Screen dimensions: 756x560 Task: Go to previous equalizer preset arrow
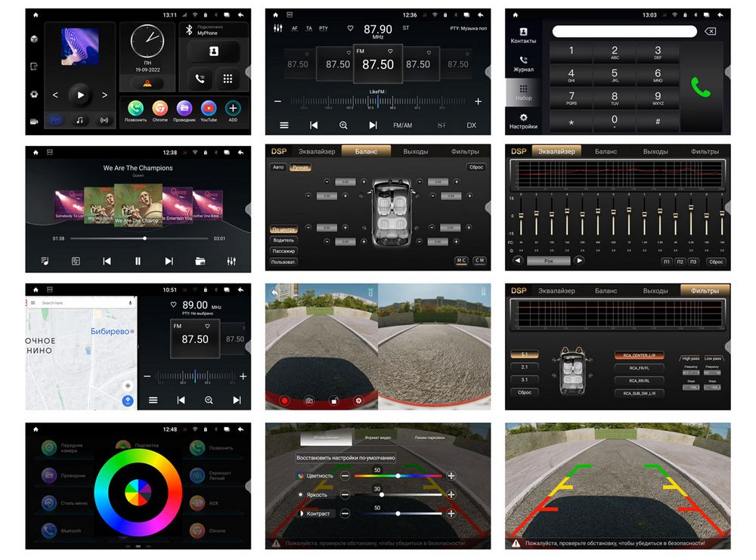click(518, 261)
